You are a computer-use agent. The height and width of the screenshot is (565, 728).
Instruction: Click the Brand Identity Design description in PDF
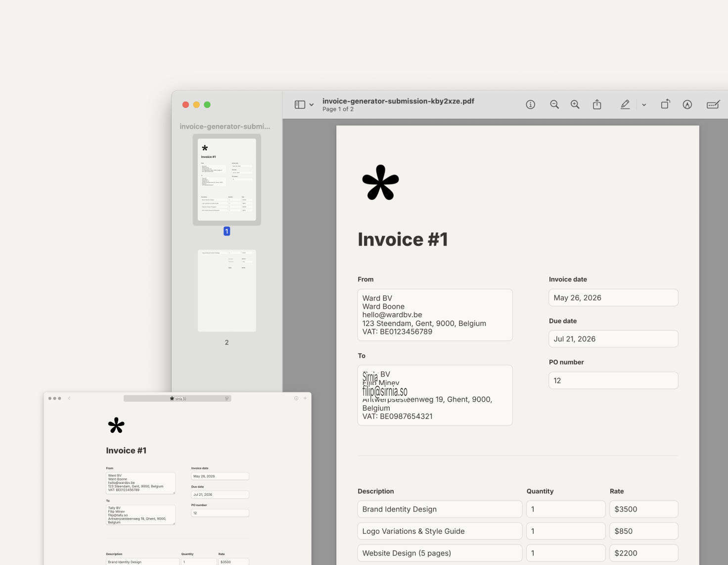tap(440, 509)
